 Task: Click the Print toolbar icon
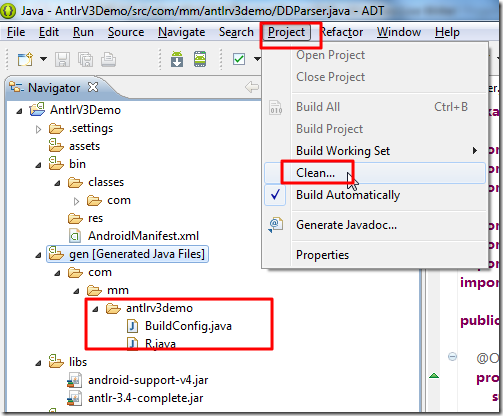pyautogui.click(x=109, y=60)
